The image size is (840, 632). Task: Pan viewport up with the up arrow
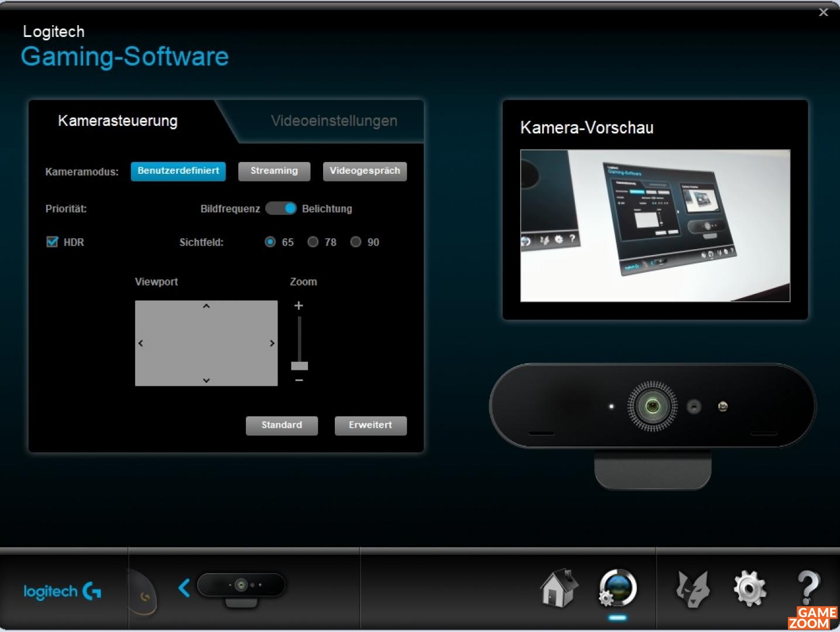click(206, 306)
